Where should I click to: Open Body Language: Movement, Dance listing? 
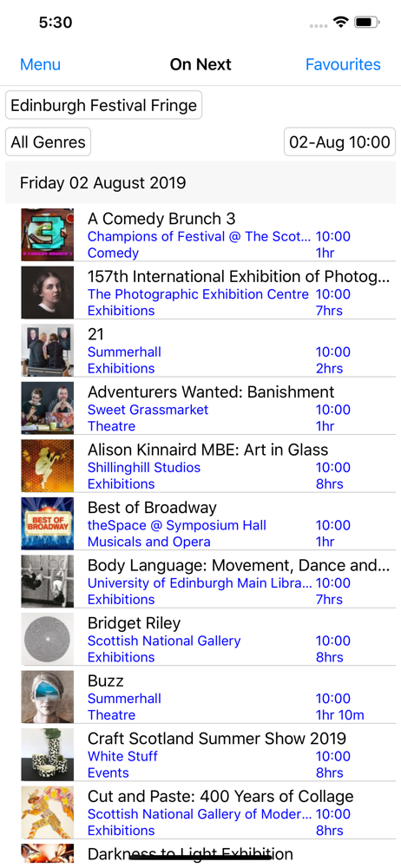pyautogui.click(x=200, y=582)
